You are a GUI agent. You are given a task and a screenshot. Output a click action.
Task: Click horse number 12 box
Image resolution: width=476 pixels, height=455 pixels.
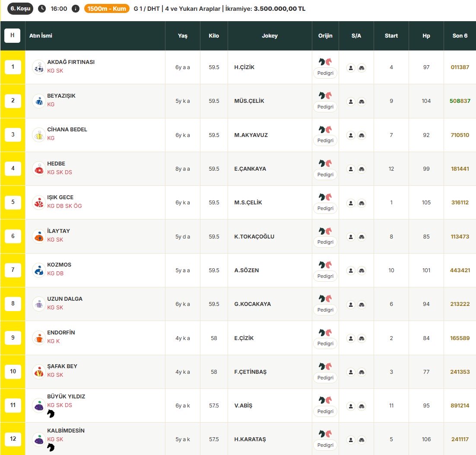click(x=13, y=439)
